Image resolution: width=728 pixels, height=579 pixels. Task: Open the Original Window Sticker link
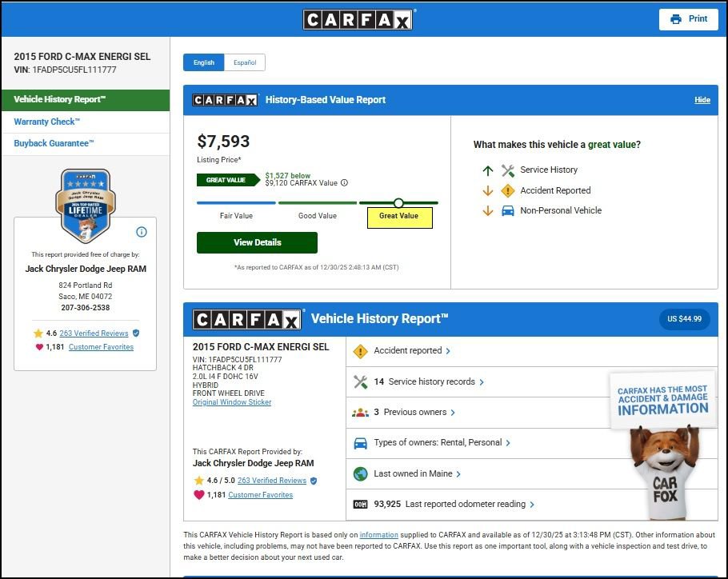pyautogui.click(x=231, y=402)
